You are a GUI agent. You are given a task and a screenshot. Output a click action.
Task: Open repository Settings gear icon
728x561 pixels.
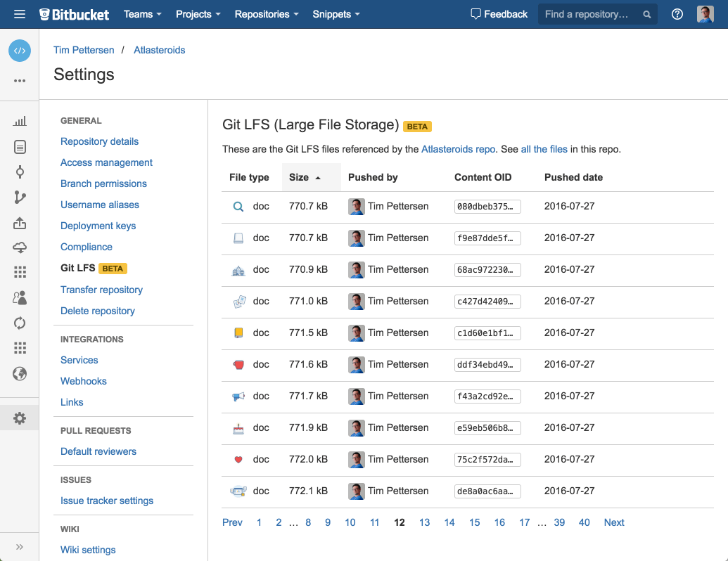pos(20,417)
